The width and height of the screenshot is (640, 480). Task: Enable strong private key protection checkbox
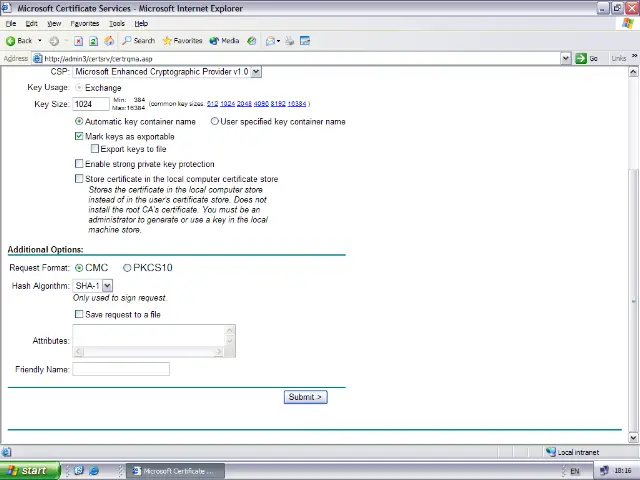point(80,164)
